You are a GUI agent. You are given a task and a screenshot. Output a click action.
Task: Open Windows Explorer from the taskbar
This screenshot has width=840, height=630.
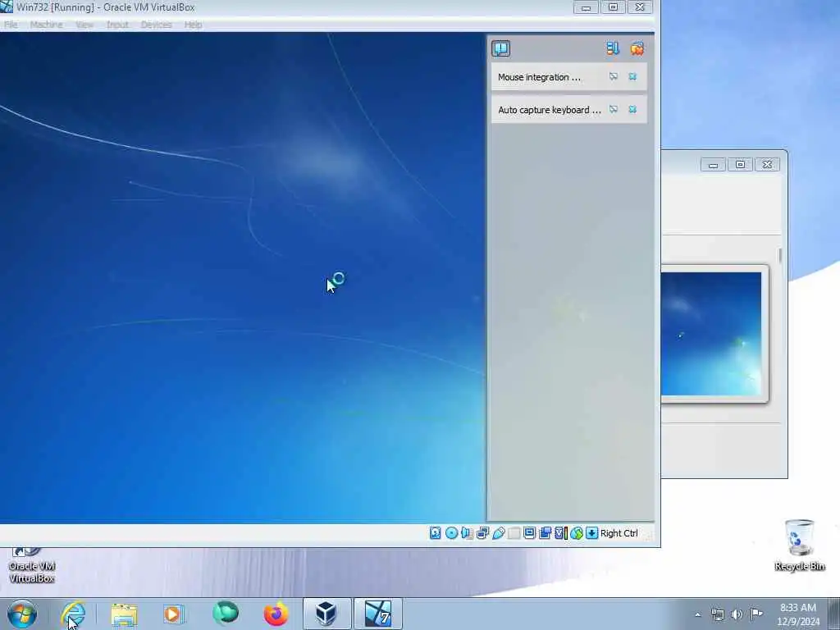click(x=125, y=614)
